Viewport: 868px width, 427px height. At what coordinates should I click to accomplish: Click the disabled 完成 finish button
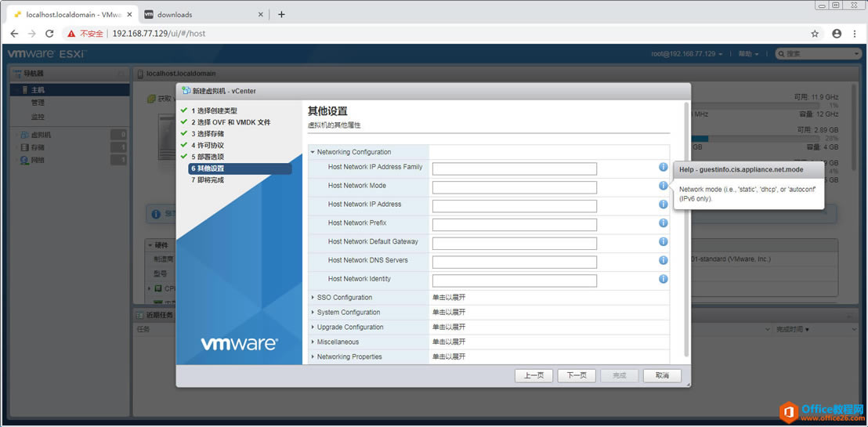(620, 375)
